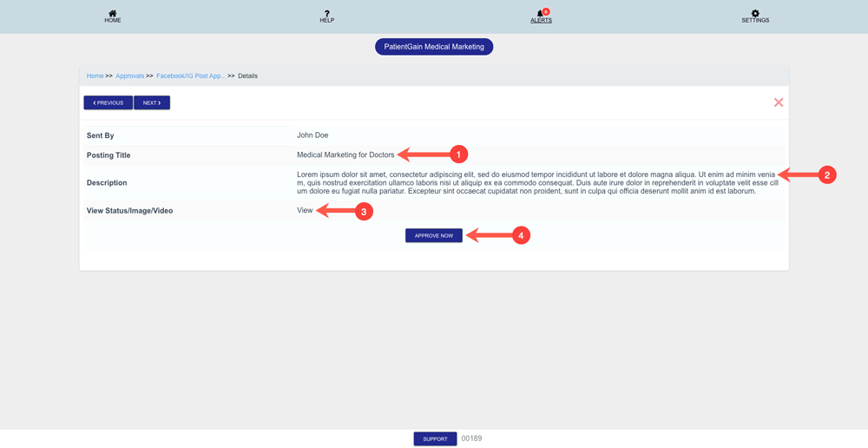Click the red alerts count badge

click(x=546, y=11)
